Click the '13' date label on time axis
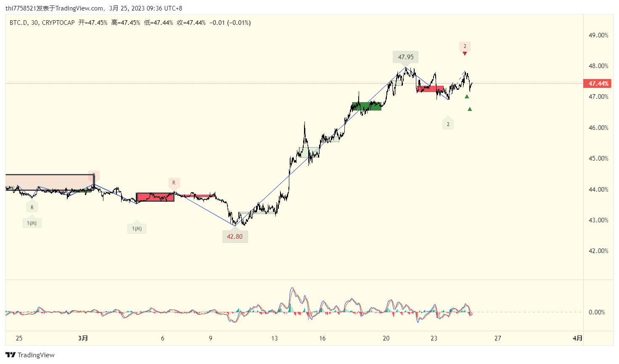 (274, 338)
